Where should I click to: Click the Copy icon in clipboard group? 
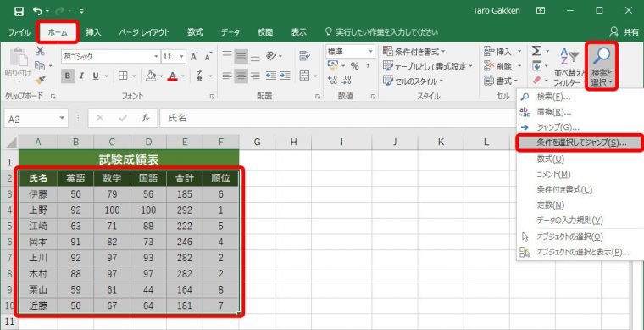(40, 66)
